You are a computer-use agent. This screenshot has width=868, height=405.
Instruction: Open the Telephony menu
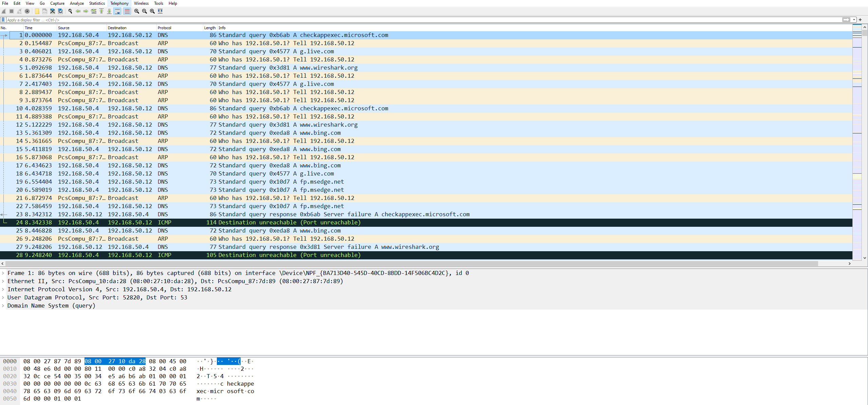pyautogui.click(x=119, y=3)
